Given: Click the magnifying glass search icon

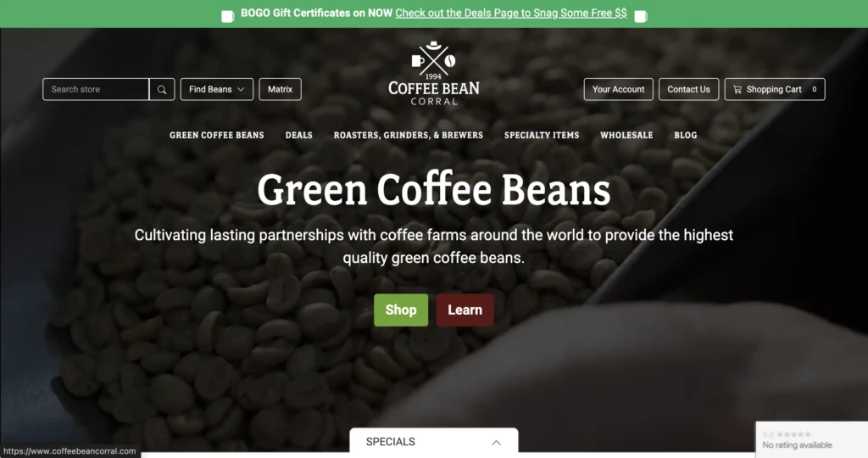Looking at the screenshot, I should point(162,89).
